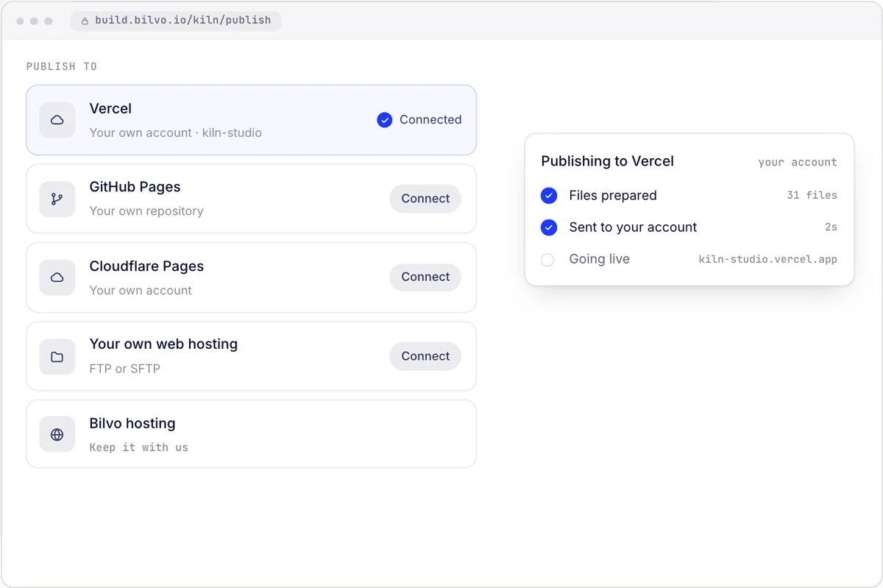Click the kiln-studio.vercel.app link
Screen dimensions: 883x588
point(767,259)
